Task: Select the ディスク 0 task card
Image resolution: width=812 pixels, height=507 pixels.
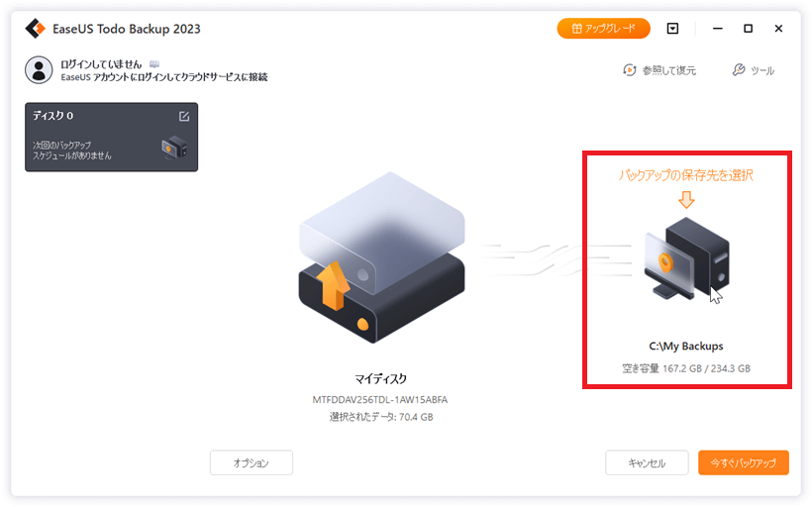Action: click(x=111, y=138)
